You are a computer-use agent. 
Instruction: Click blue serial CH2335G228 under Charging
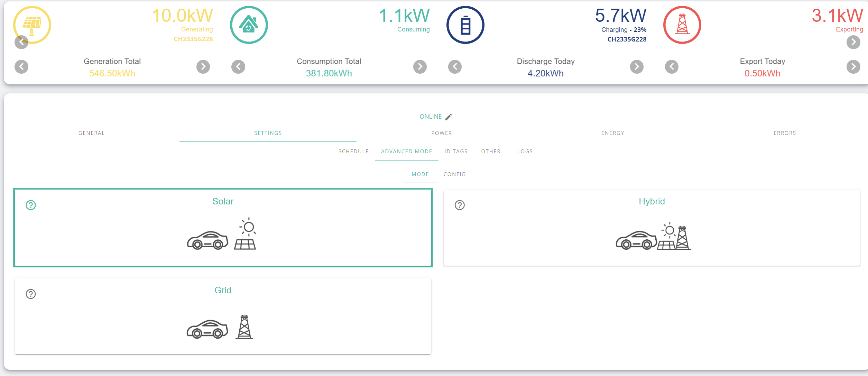point(627,39)
